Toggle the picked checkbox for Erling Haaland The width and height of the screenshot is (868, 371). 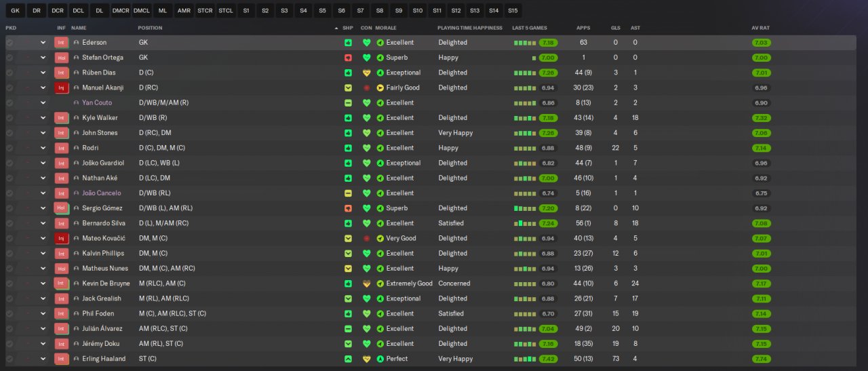9,359
